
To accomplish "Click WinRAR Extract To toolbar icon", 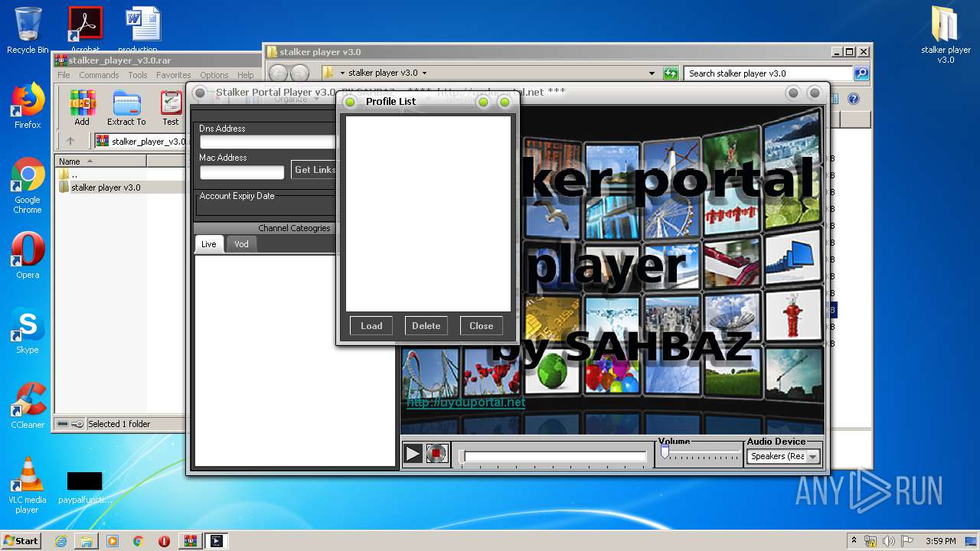I will [x=126, y=108].
